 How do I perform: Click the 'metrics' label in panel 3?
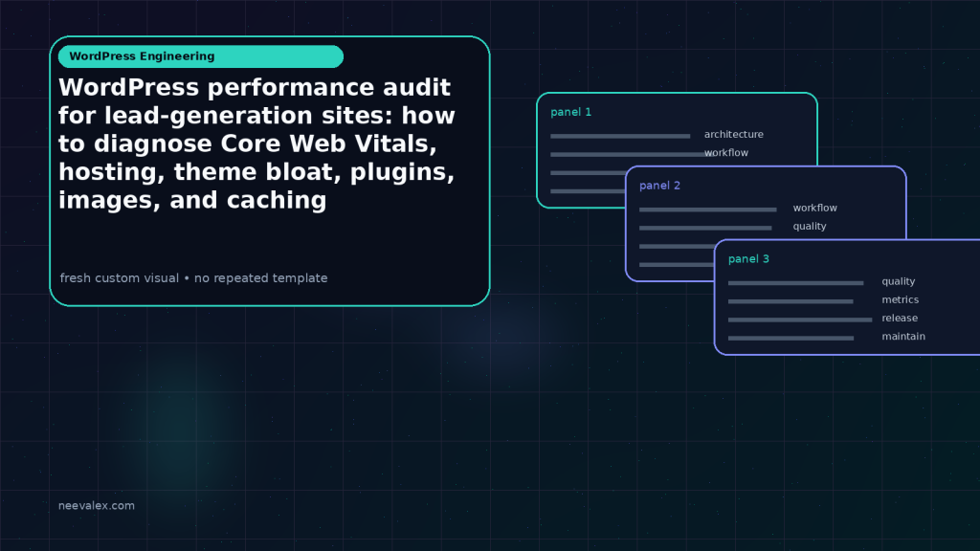(900, 299)
